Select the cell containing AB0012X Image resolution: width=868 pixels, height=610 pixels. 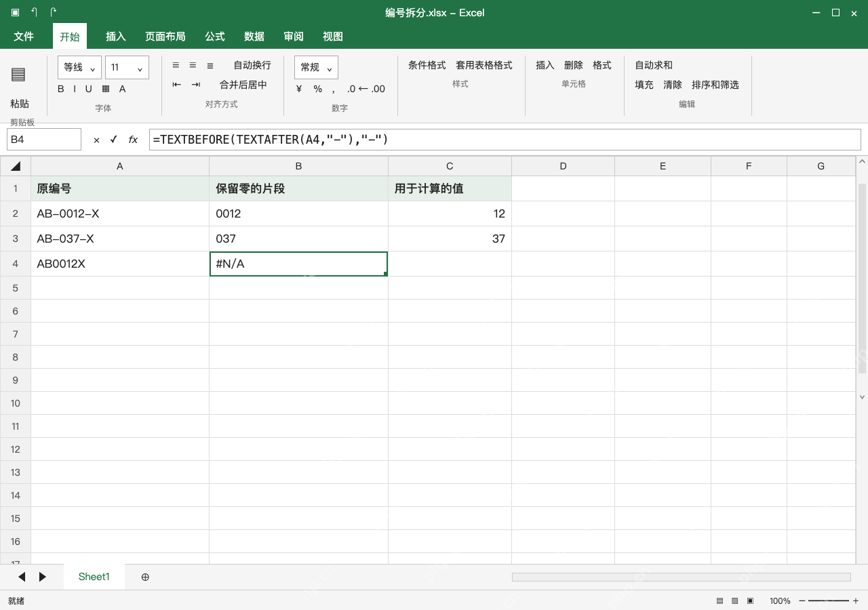coord(120,264)
